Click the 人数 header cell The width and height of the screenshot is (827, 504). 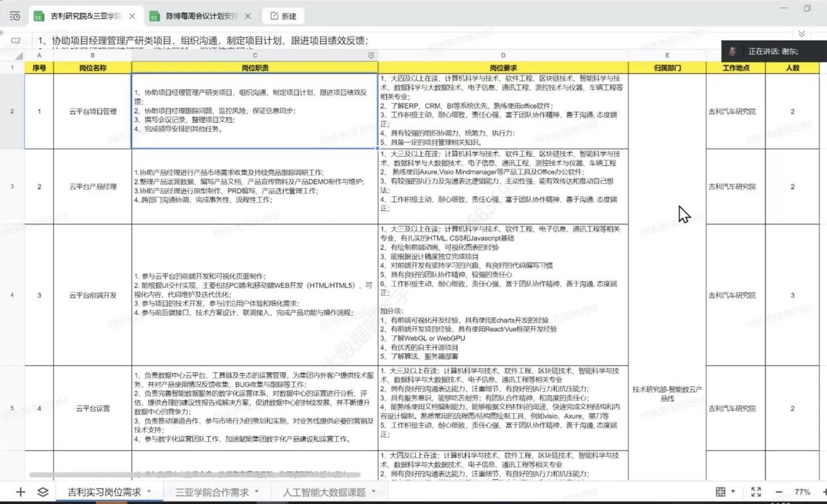[792, 67]
